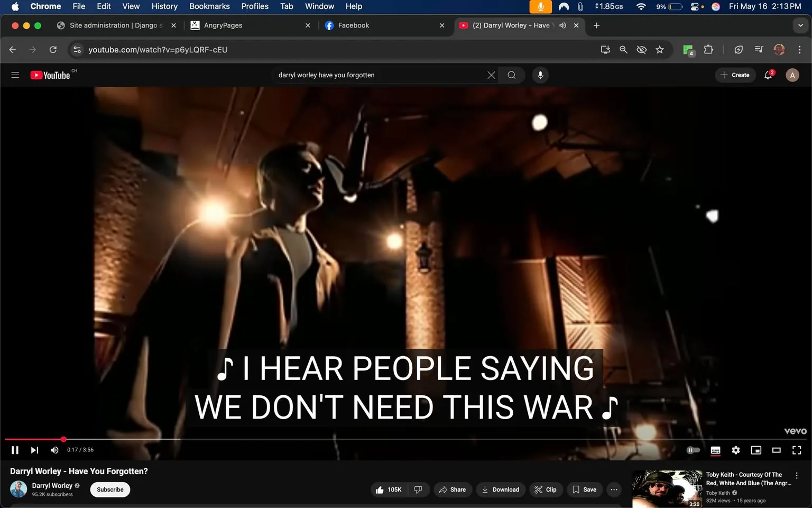Image resolution: width=812 pixels, height=508 pixels.
Task: Skip to the next video
Action: pos(34,450)
